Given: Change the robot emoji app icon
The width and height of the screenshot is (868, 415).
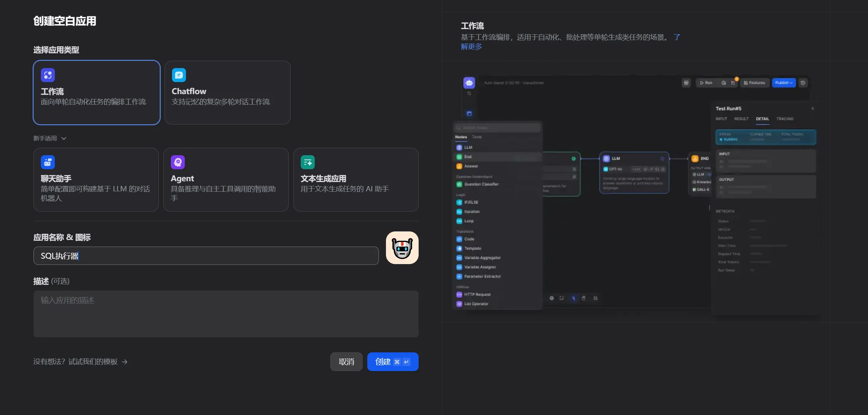Looking at the screenshot, I should point(402,248).
